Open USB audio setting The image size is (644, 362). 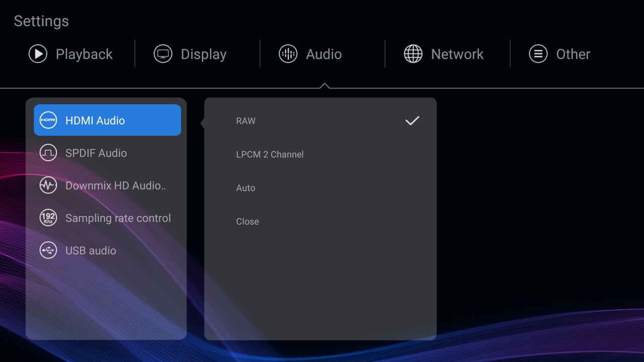tap(107, 250)
